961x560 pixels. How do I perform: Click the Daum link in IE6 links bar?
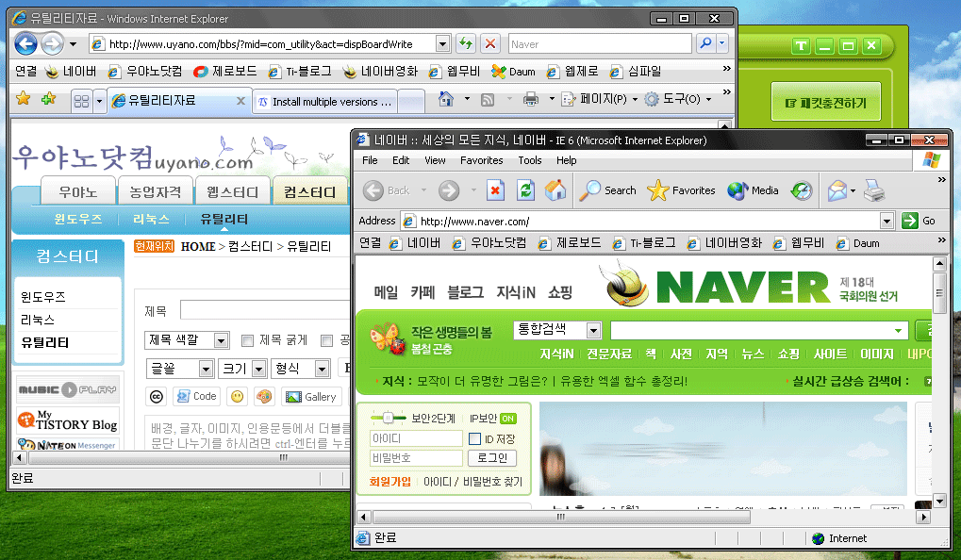(857, 243)
